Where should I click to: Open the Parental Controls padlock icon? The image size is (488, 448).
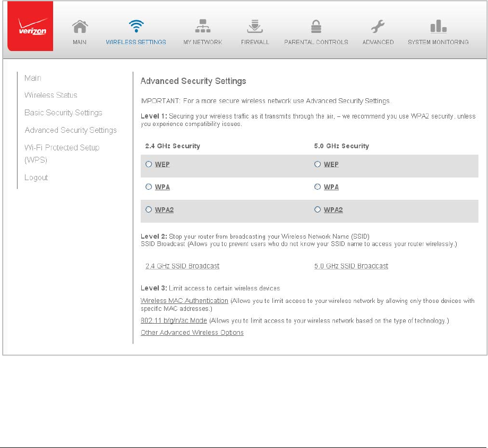[x=316, y=27]
